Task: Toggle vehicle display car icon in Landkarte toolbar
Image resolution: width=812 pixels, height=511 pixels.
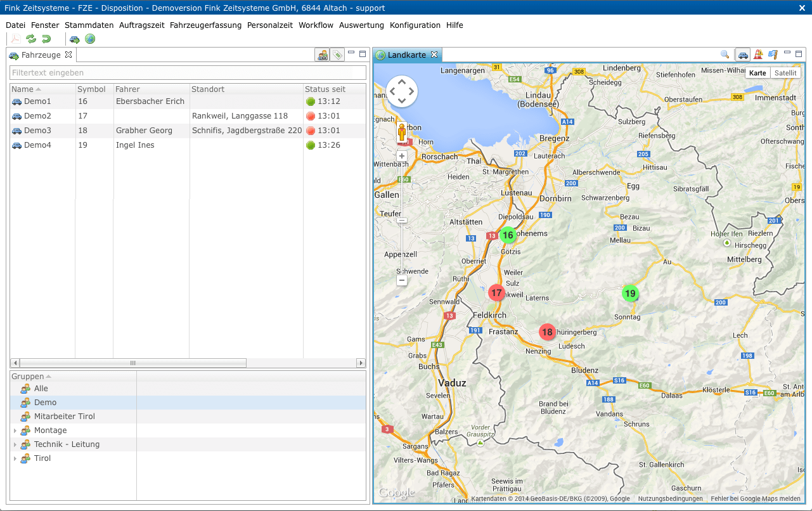Action: pyautogui.click(x=742, y=55)
